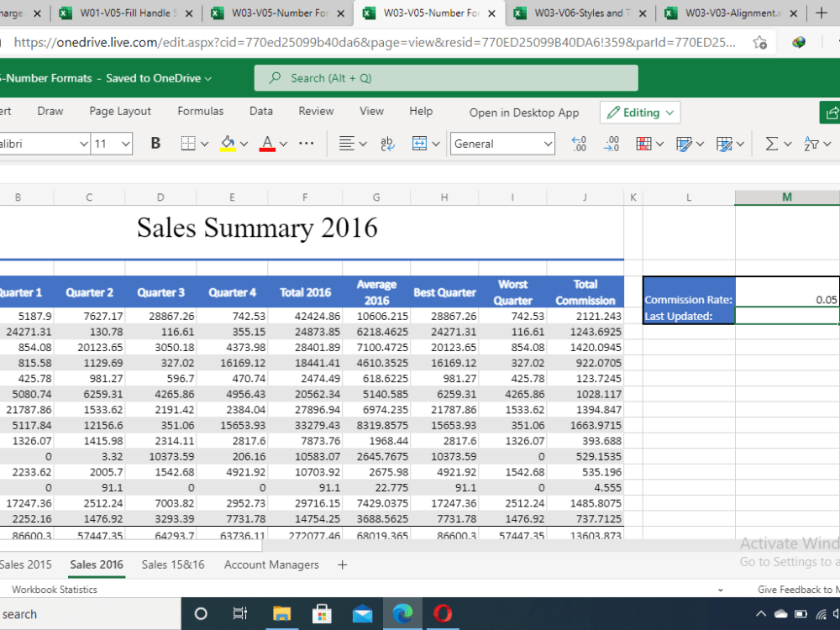The image size is (840, 630).
Task: Switch to W03-V03-Alignment browser tab
Action: [x=732, y=13]
